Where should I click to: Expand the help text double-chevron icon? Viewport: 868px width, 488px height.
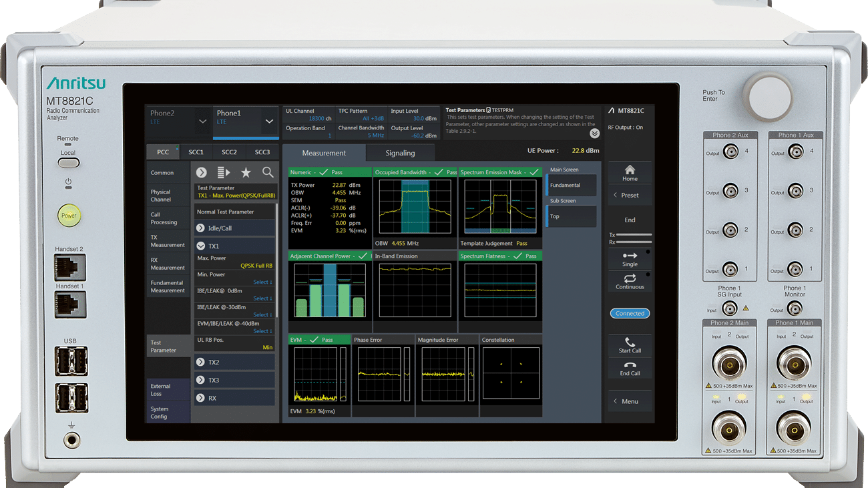pyautogui.click(x=594, y=133)
